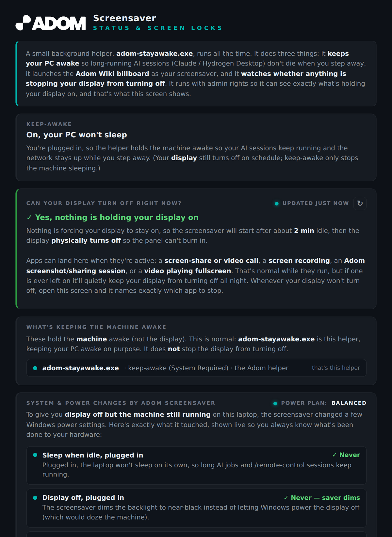Click the bullet dot for Display off, plugged in

click(35, 498)
